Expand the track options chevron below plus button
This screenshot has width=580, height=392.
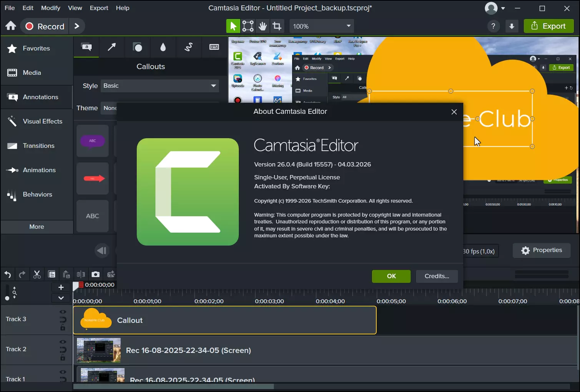coord(61,298)
